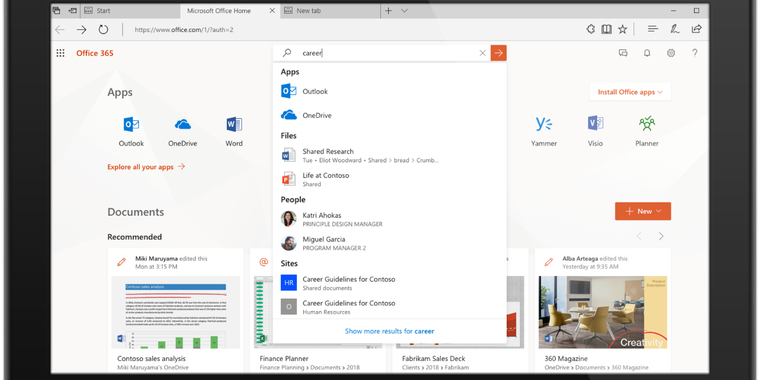Switch to the New tab browser tab
760x380 pixels.
[329, 11]
